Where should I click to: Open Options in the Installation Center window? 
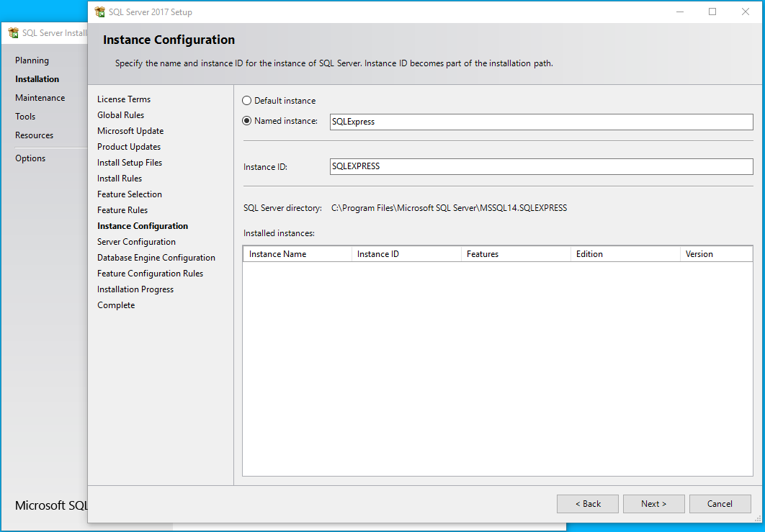pos(30,158)
